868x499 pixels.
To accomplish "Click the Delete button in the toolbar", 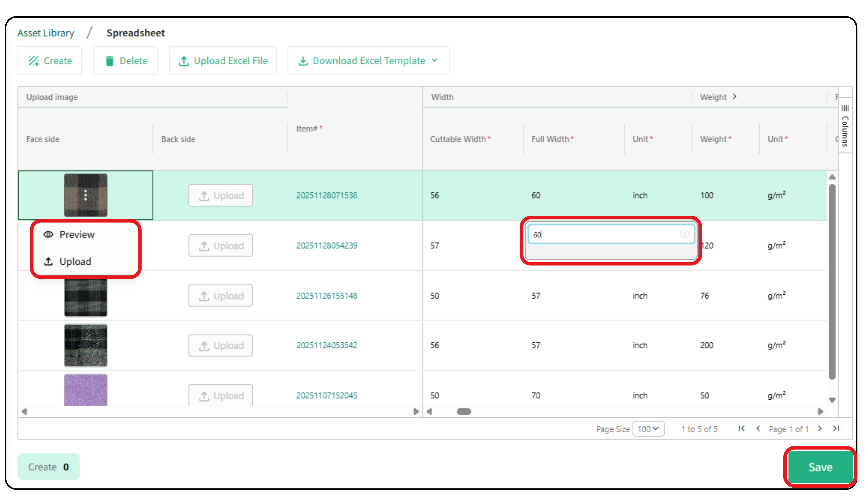I will pyautogui.click(x=125, y=61).
